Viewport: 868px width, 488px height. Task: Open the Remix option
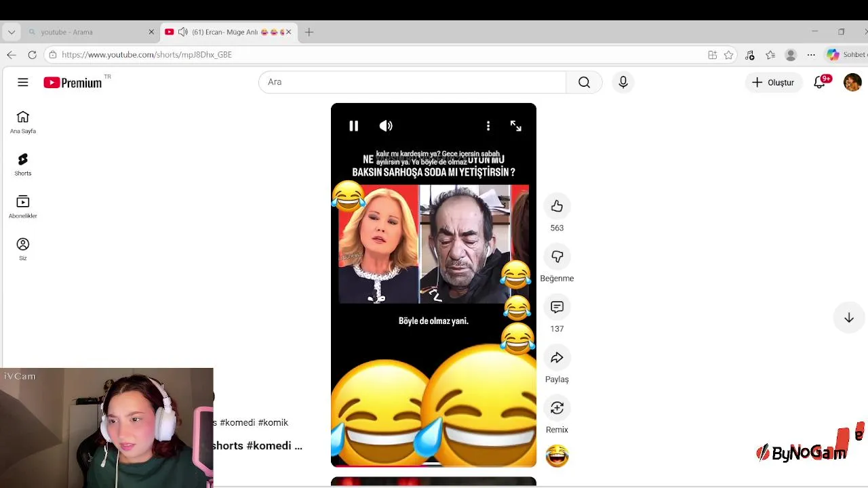[557, 408]
